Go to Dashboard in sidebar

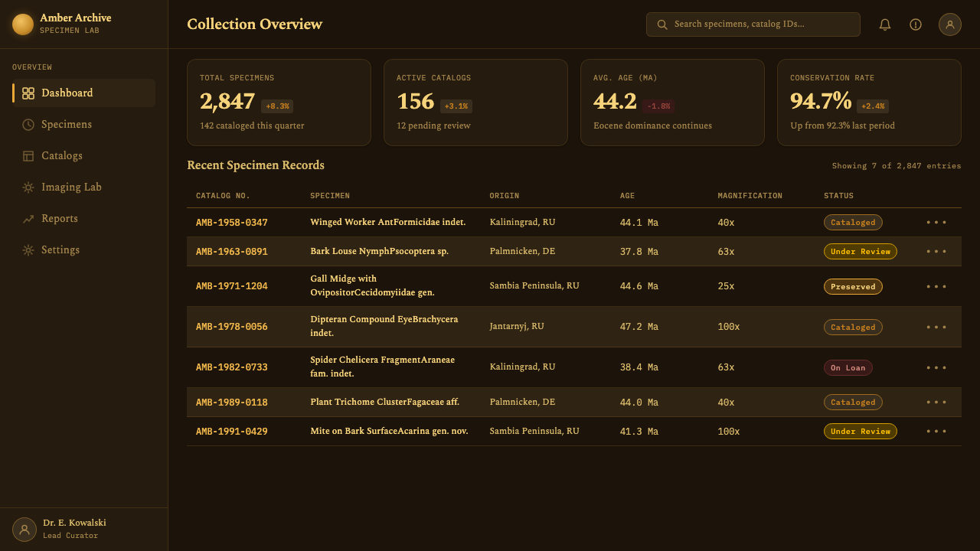click(x=83, y=93)
